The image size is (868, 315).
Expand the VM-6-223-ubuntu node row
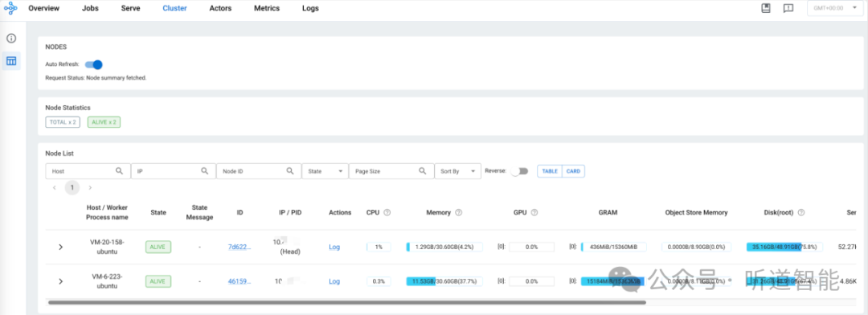click(60, 281)
